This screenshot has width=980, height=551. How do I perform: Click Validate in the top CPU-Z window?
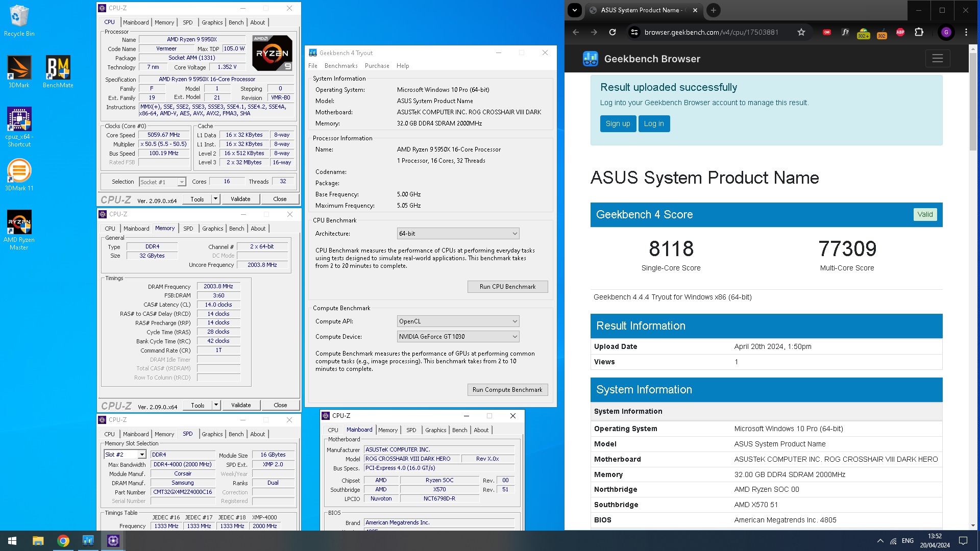pos(240,199)
